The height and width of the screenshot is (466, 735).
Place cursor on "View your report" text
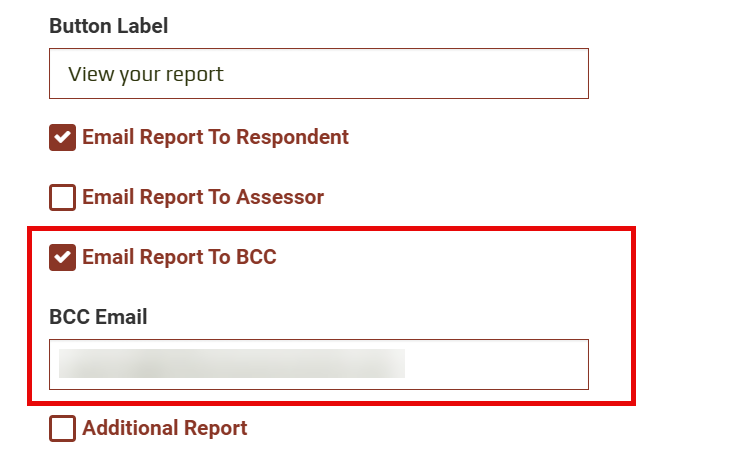[x=145, y=74]
